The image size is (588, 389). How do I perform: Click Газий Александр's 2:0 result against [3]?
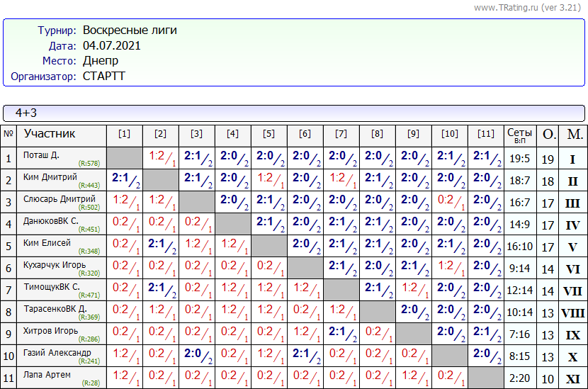(196, 354)
